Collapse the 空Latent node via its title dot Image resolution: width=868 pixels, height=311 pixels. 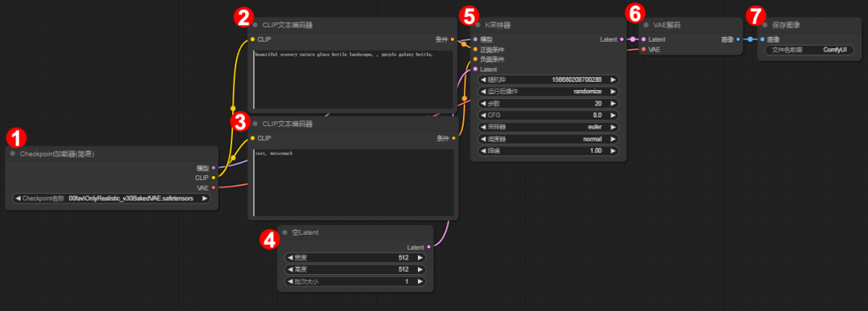(x=285, y=232)
